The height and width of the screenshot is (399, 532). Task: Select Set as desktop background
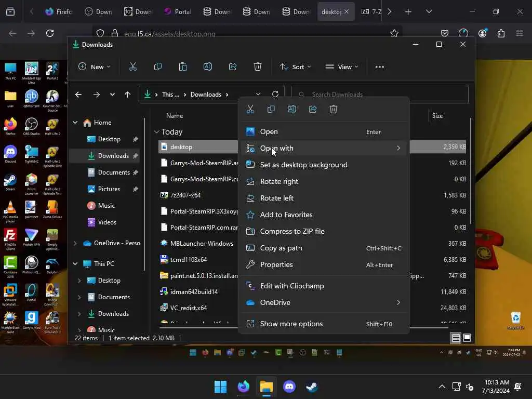point(324,165)
